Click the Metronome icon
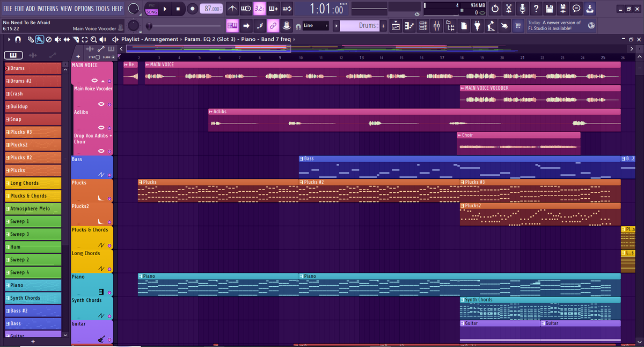This screenshot has width=644, height=347. tap(232, 9)
